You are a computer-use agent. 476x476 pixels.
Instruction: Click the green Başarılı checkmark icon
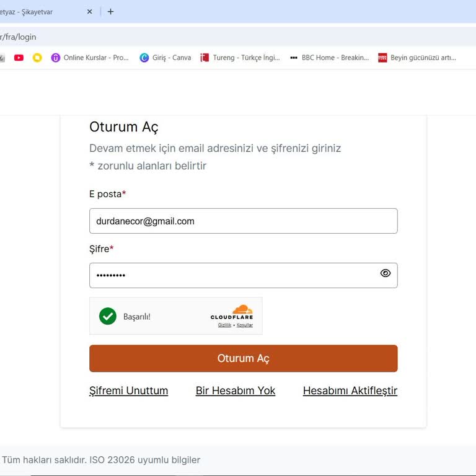[108, 316]
